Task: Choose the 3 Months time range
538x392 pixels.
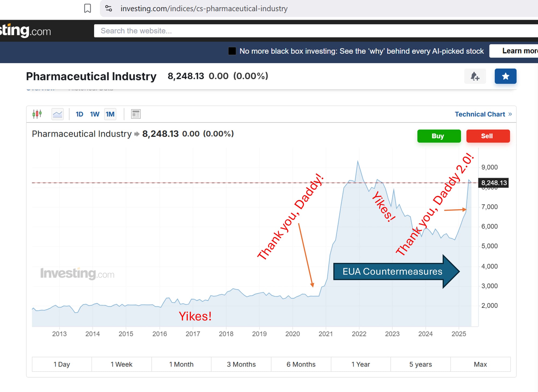Action: pos(241,364)
